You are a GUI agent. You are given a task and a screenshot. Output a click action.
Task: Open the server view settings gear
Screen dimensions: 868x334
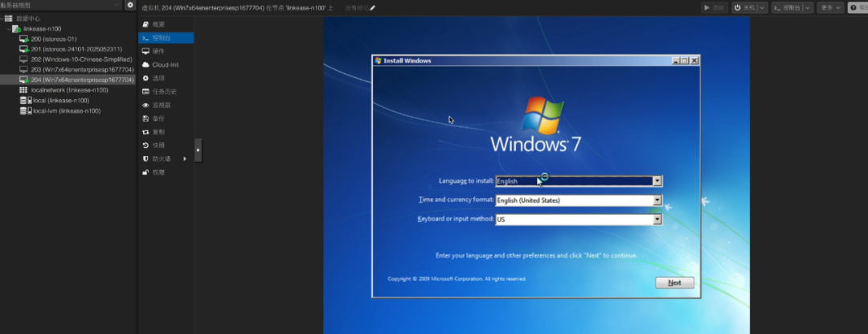click(130, 5)
